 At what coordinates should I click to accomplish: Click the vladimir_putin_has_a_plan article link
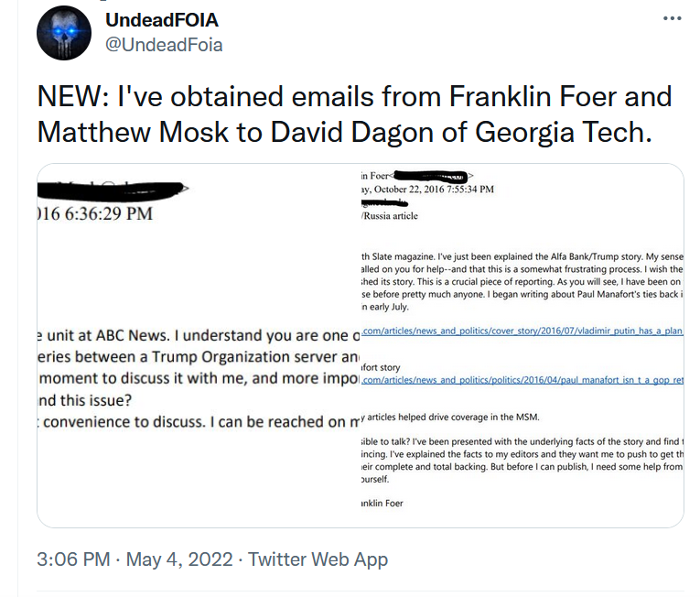click(x=522, y=328)
